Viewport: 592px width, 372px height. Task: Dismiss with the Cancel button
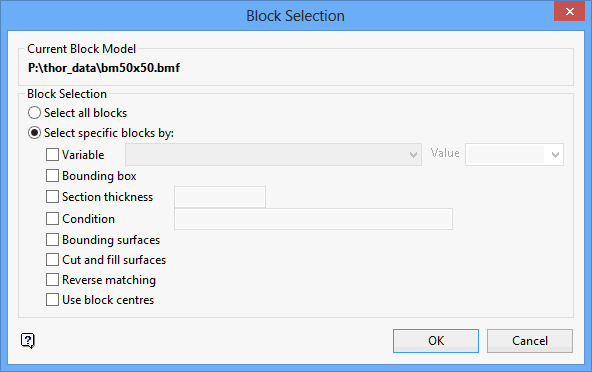point(530,341)
